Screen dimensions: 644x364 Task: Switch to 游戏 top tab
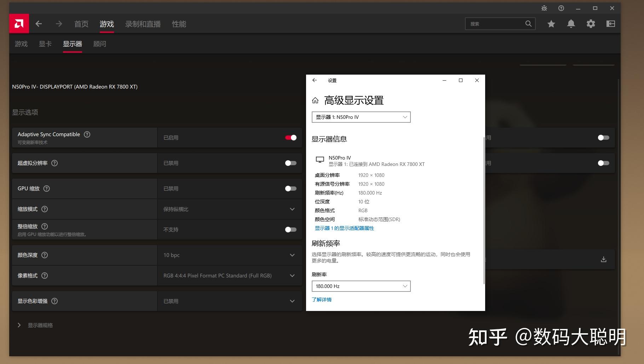pyautogui.click(x=107, y=24)
